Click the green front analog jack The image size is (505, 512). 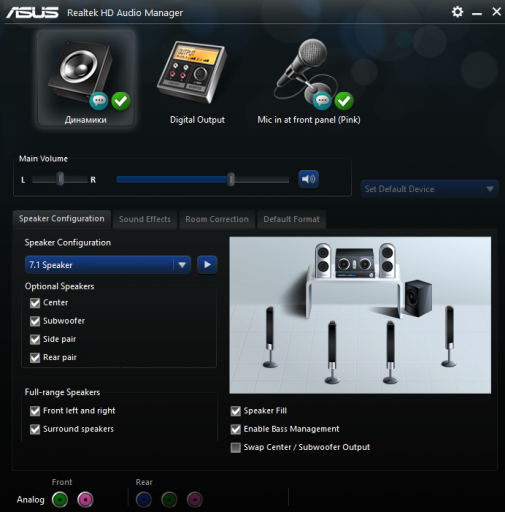(x=60, y=499)
